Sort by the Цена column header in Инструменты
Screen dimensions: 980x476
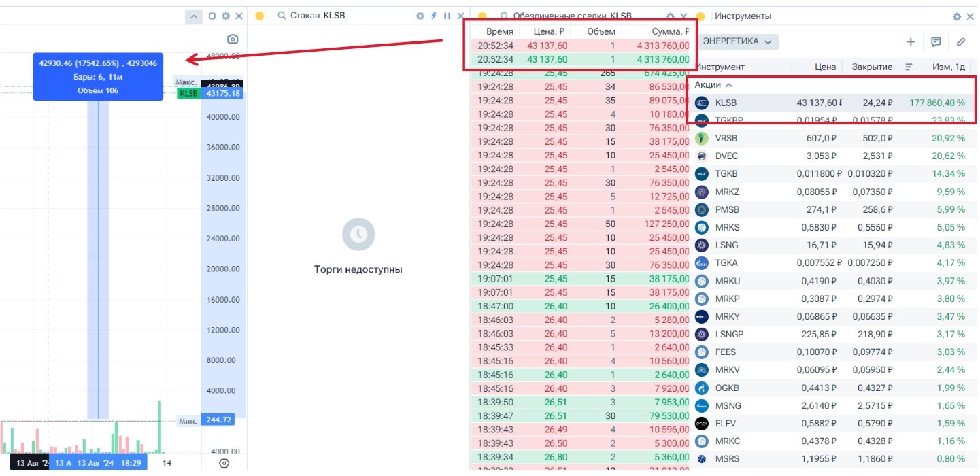pos(825,67)
